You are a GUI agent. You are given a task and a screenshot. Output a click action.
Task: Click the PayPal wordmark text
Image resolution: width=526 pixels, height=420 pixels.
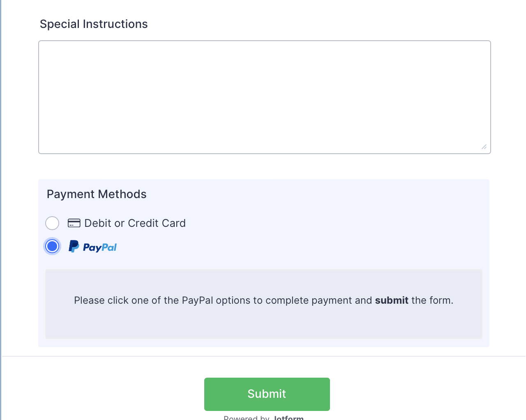100,247
